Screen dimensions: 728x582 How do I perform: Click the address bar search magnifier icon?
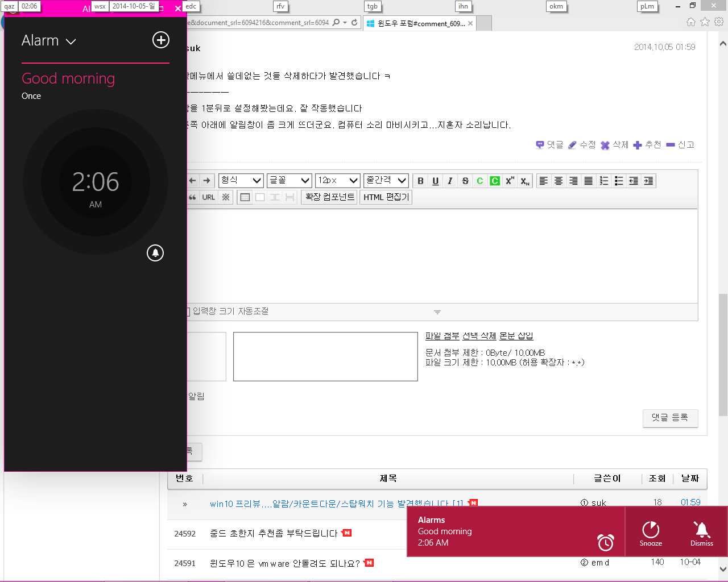click(x=336, y=23)
